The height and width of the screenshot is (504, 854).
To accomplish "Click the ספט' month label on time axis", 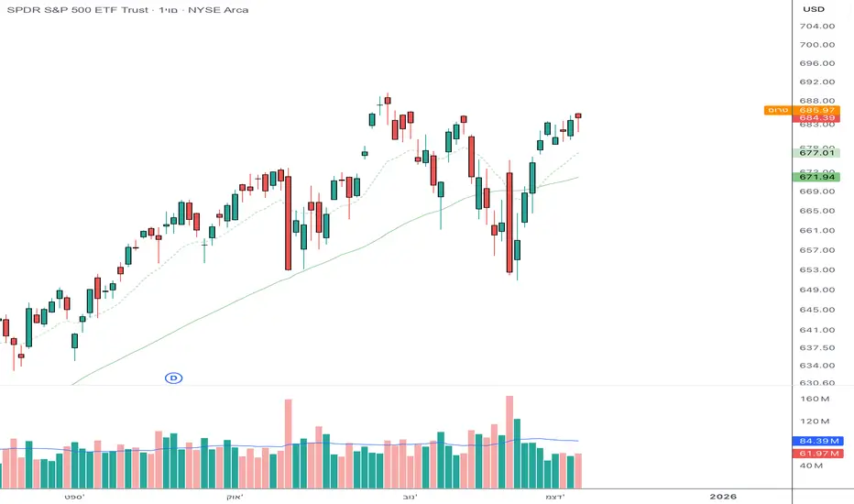I will click(x=74, y=496).
